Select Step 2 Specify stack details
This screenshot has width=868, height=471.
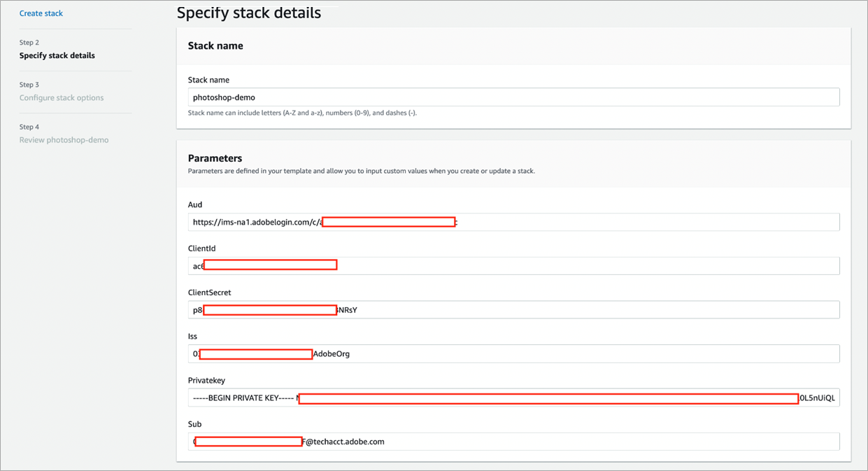57,55
